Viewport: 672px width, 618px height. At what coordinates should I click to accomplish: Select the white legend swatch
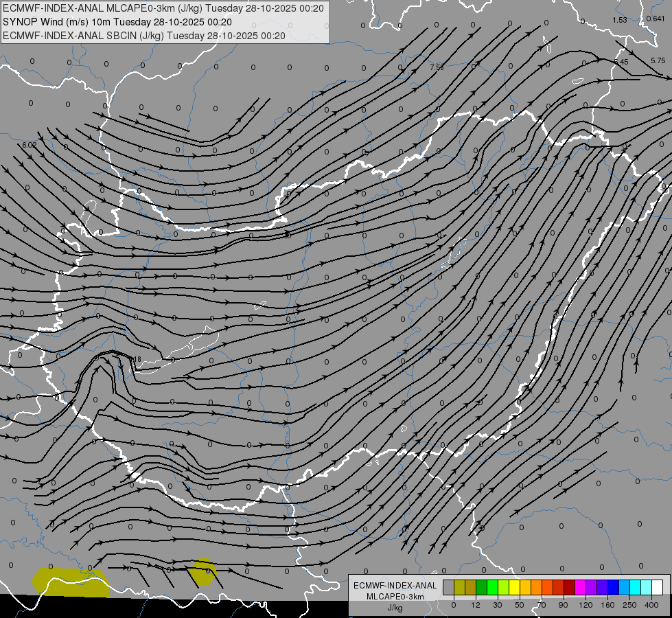[658, 587]
